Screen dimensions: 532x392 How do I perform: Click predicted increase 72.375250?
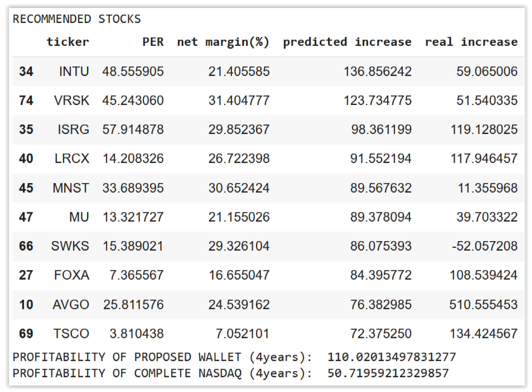(381, 334)
